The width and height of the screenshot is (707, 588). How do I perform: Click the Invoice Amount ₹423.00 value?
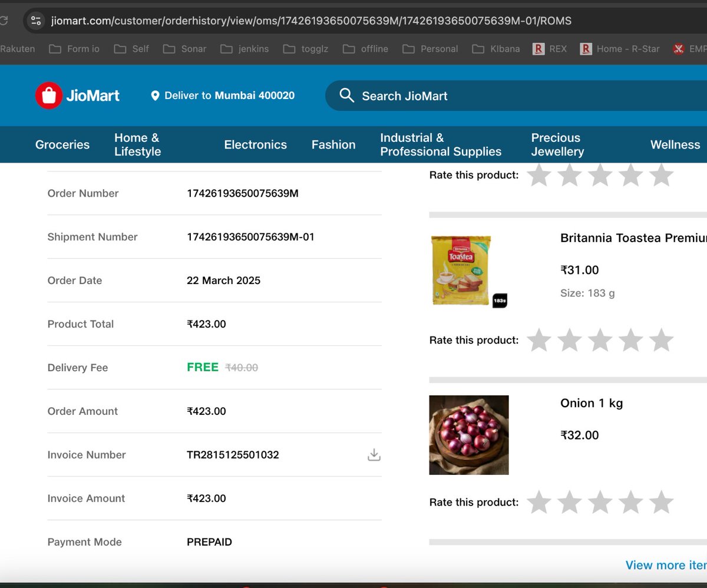[206, 498]
